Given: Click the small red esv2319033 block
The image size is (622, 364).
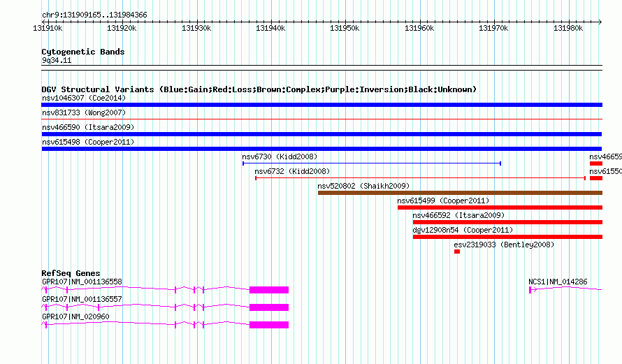Looking at the screenshot, I should pyautogui.click(x=457, y=252).
